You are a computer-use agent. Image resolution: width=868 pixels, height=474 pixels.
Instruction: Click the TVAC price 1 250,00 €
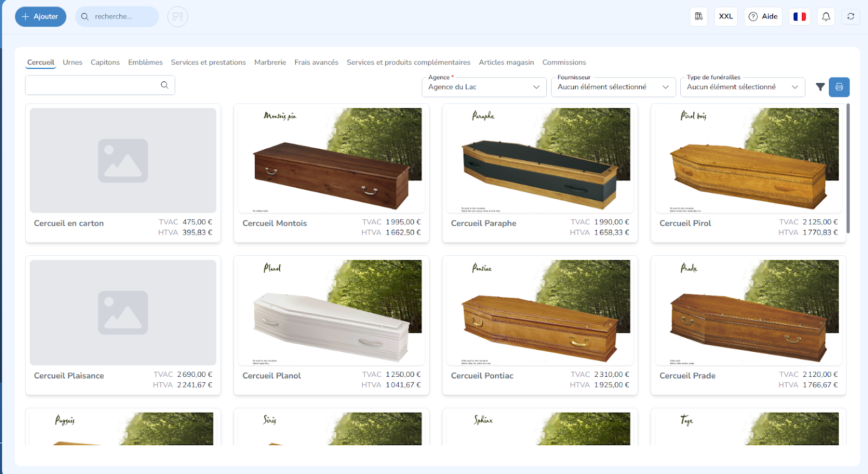pos(404,375)
